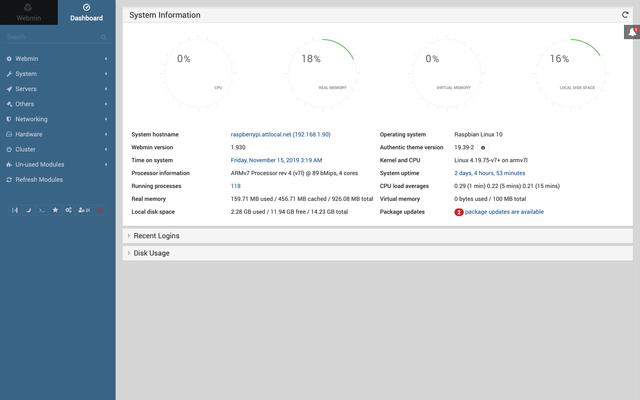Click the System wrench icon
Screen dimensions: 640x400
coord(9,74)
